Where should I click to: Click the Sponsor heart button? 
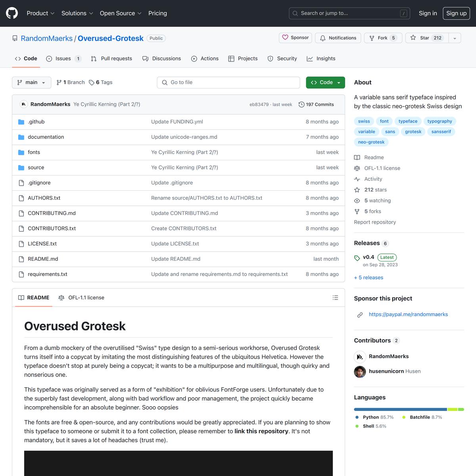[x=295, y=38]
